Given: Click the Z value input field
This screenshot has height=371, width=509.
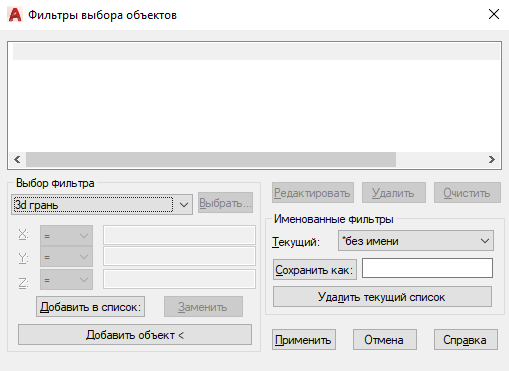Looking at the screenshot, I should tap(179, 279).
